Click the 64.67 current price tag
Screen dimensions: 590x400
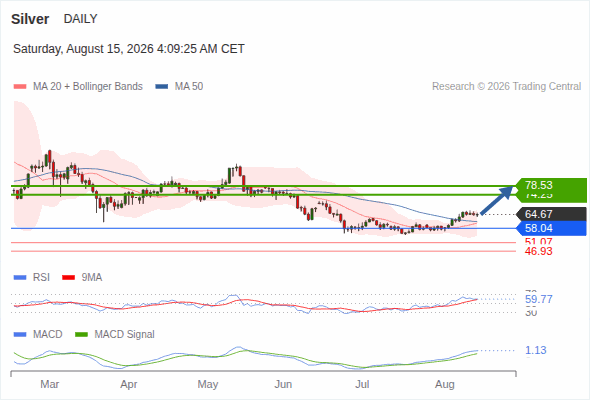pyautogui.click(x=550, y=214)
